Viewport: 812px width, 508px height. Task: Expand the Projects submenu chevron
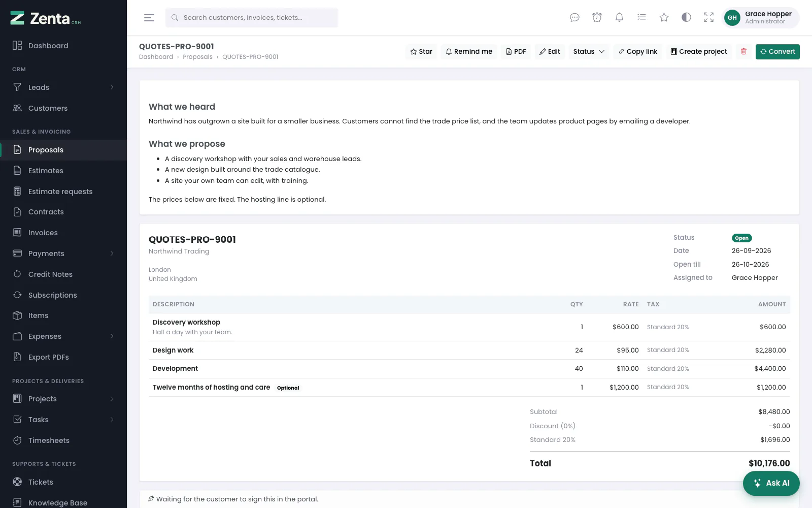tap(112, 399)
